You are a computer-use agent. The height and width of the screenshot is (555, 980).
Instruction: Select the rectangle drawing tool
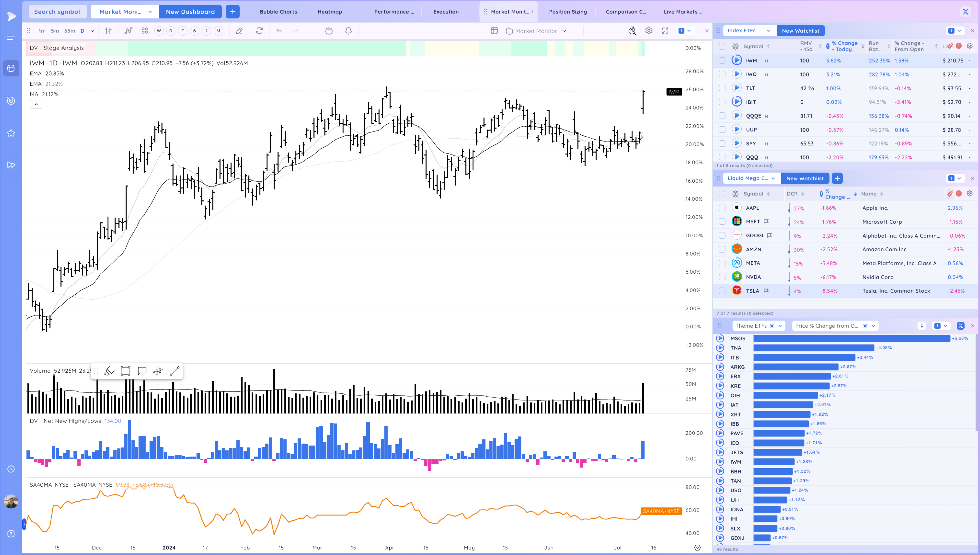click(x=125, y=371)
